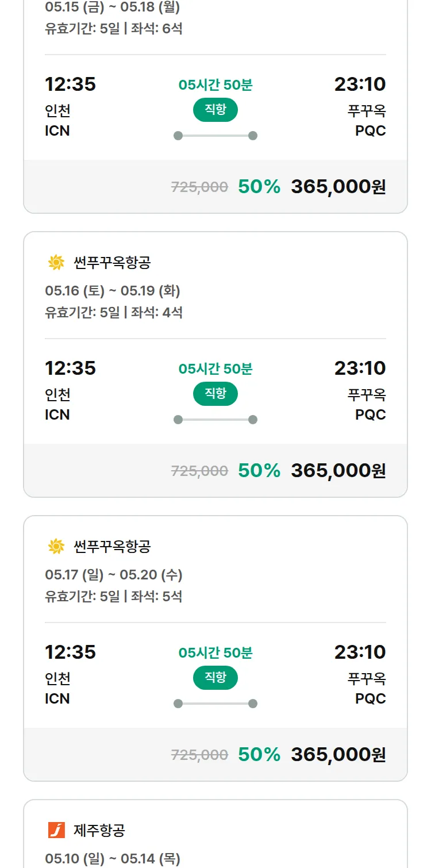Tap the 유효기간: 5일 | 좌석: 6석 info line
This screenshot has height=868, width=431.
click(114, 29)
